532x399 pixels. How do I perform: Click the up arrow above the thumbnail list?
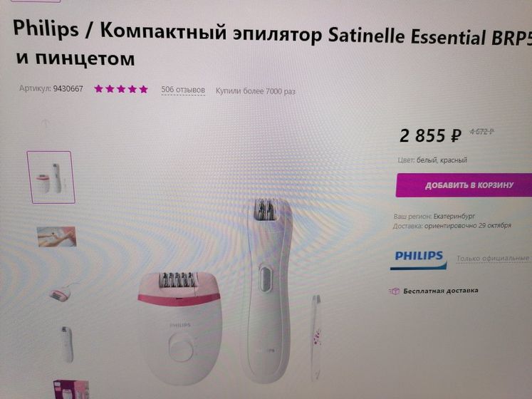pyautogui.click(x=46, y=123)
